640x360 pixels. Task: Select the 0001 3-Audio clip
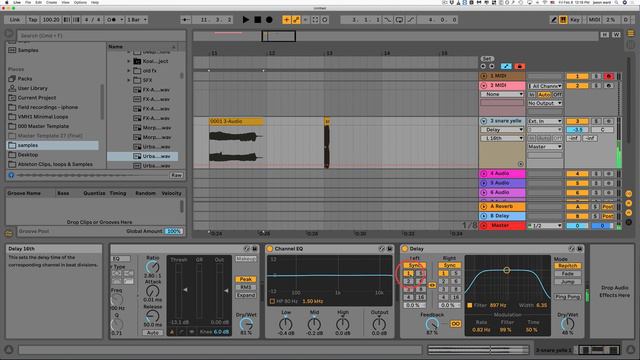pyautogui.click(x=236, y=121)
